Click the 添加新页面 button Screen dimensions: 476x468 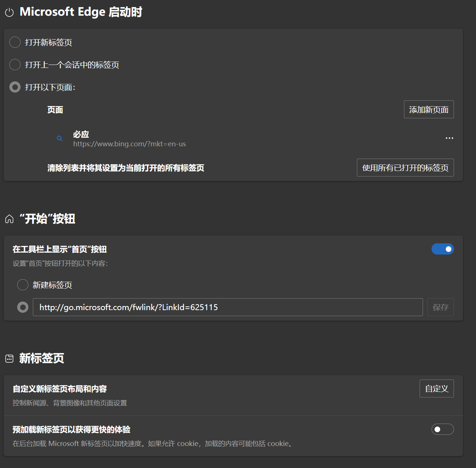(x=429, y=109)
